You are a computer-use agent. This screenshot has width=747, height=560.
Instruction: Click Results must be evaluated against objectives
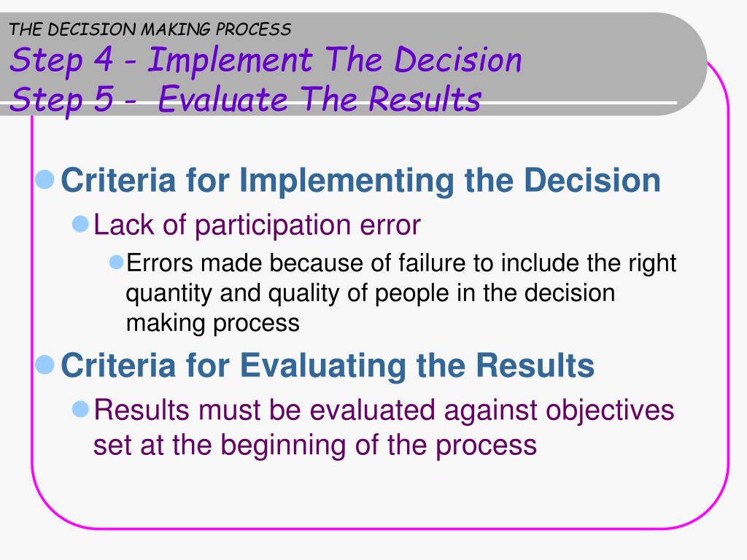384,410
